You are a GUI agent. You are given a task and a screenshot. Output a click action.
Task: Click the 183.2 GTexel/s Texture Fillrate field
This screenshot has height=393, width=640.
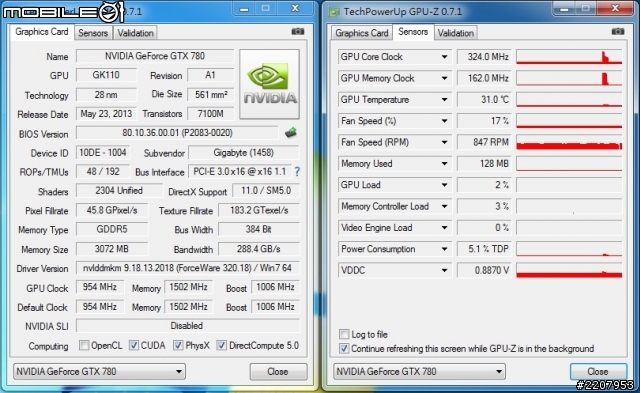[259, 210]
